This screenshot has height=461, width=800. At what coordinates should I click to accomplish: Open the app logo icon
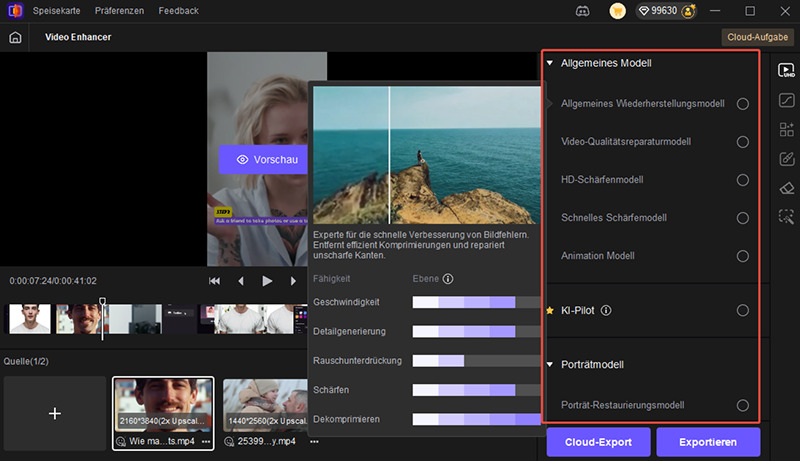[15, 10]
